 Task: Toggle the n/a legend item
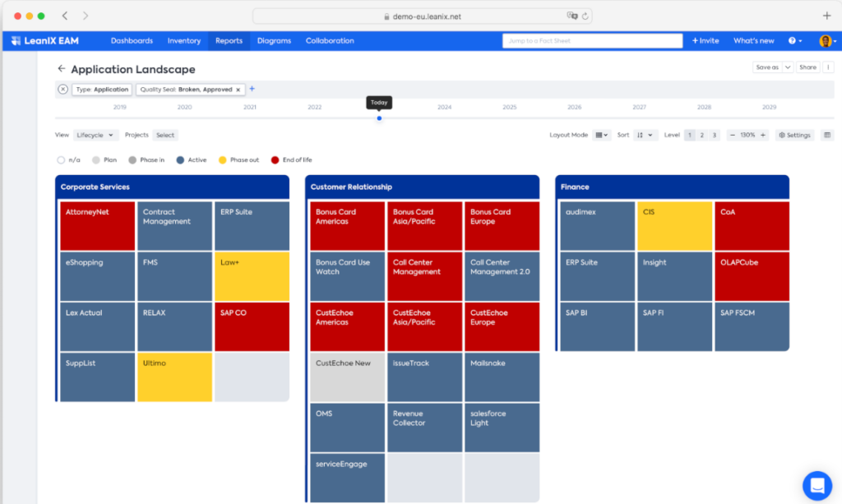68,160
